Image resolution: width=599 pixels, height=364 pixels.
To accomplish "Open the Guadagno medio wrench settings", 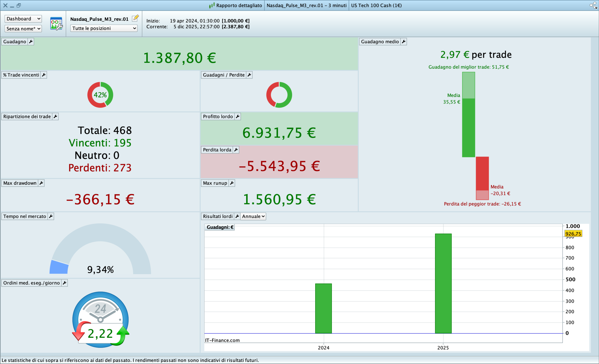I will pos(404,42).
